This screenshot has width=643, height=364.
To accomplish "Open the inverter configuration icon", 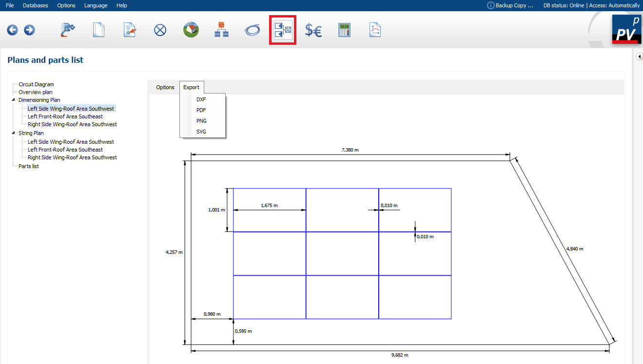I will pyautogui.click(x=221, y=30).
